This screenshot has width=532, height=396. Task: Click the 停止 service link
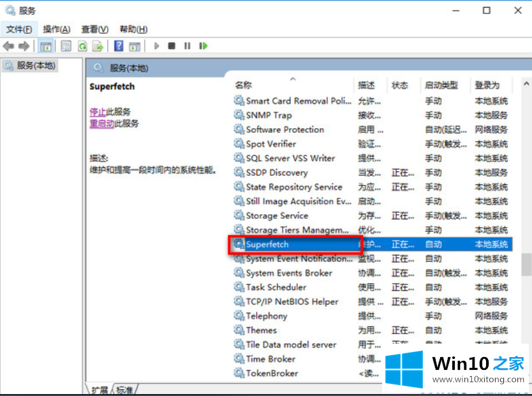coord(98,112)
